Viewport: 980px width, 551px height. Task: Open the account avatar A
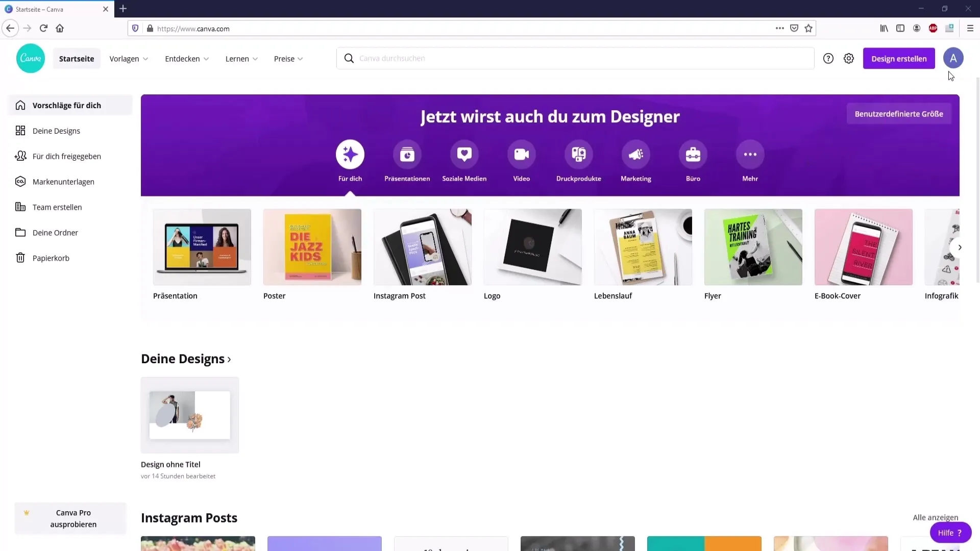953,58
